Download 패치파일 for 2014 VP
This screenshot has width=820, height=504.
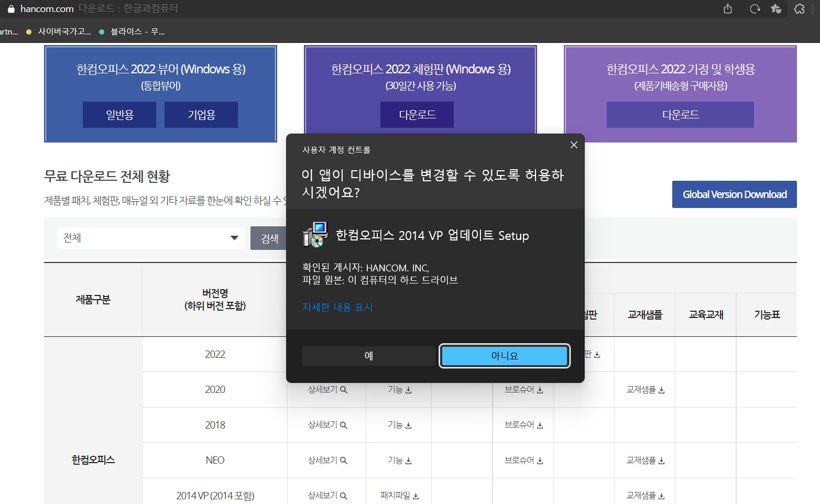click(400, 496)
